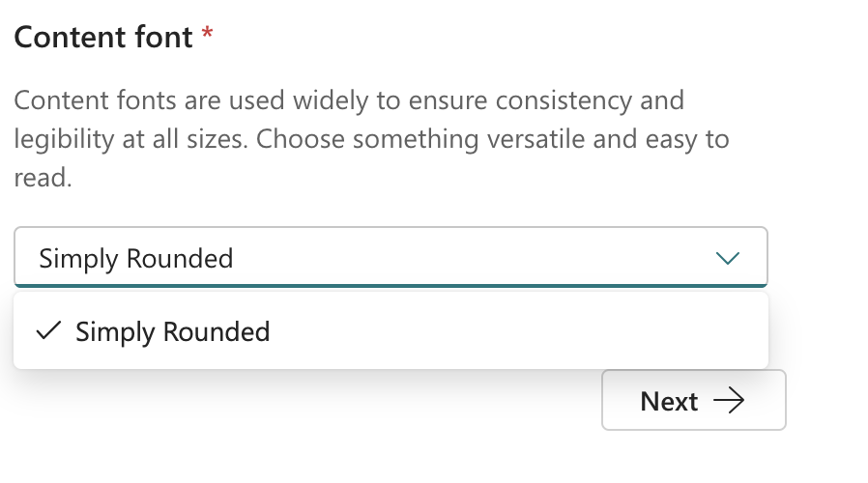Click the right arrow icon in Next
This screenshot has height=483, width=868.
[728, 401]
